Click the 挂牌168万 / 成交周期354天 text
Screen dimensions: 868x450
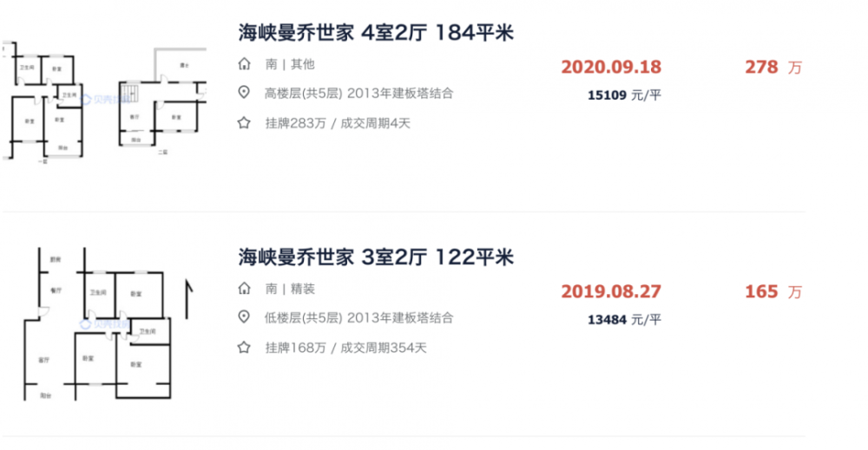click(345, 348)
